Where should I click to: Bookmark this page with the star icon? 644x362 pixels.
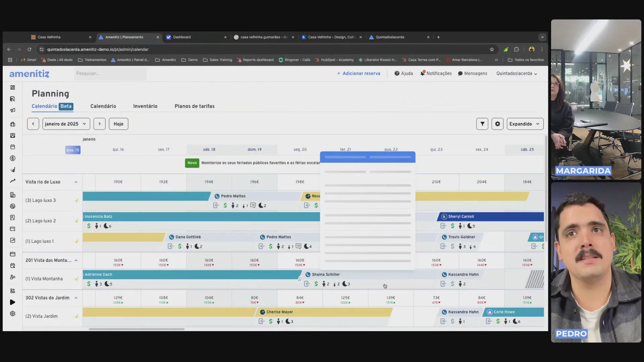(x=492, y=49)
